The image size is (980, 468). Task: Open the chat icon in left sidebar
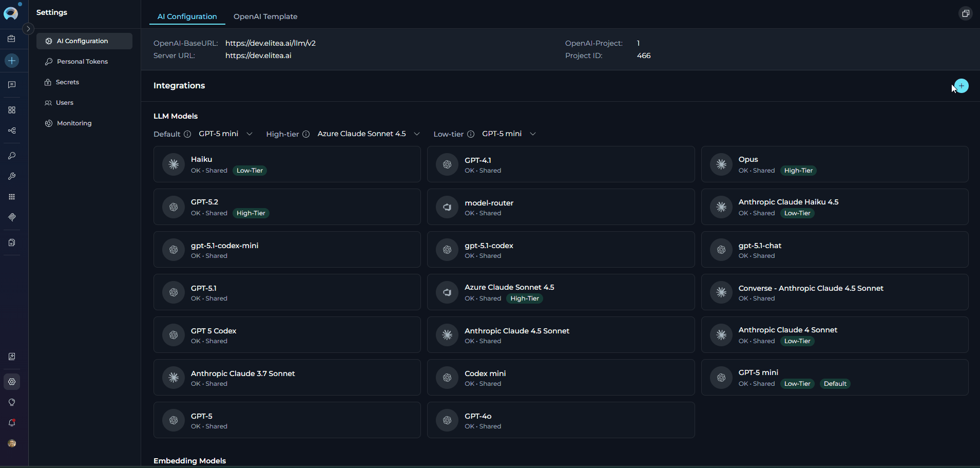12,85
